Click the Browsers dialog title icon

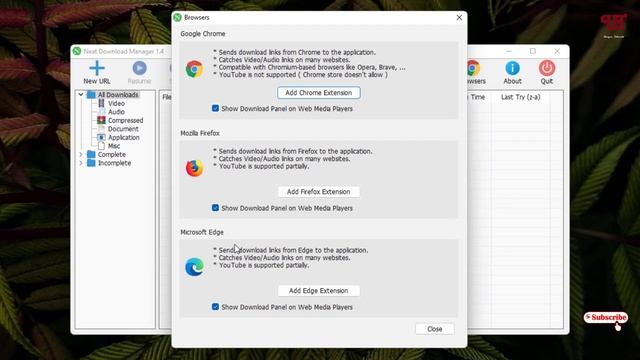pos(177,17)
